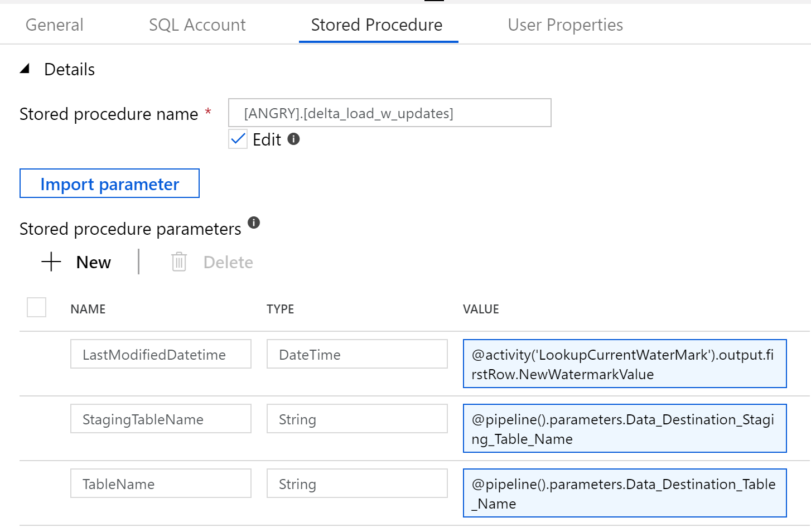Click info icon next to Edit checkbox

(x=293, y=139)
